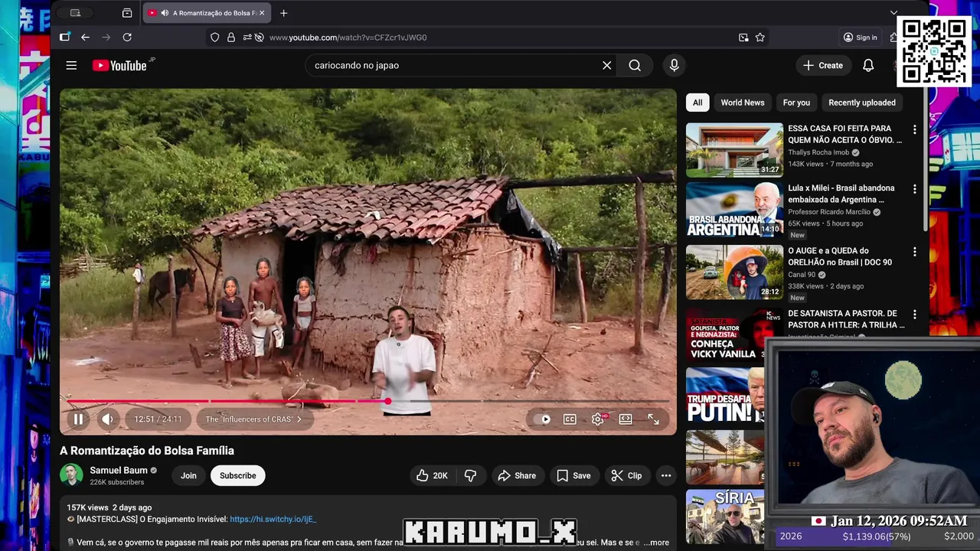Screen dimensions: 980x551
Task: Open the 'Thallys Rocha Imob' channel name
Action: (818, 152)
